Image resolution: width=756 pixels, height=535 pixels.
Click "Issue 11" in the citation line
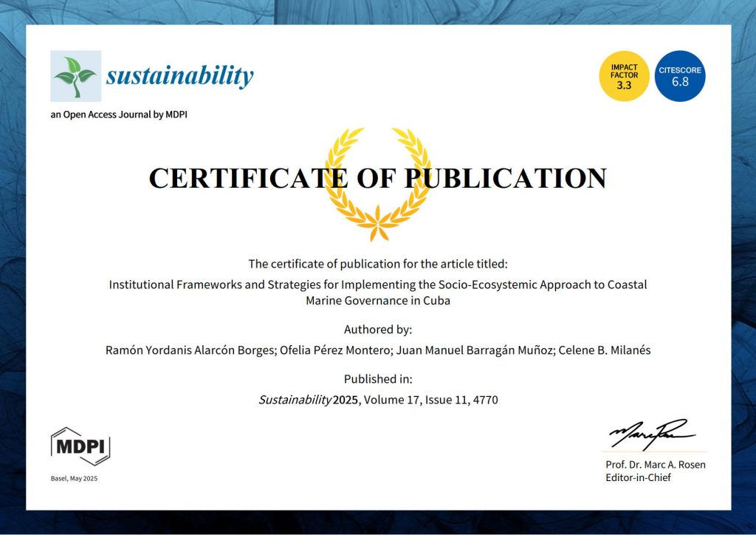447,400
